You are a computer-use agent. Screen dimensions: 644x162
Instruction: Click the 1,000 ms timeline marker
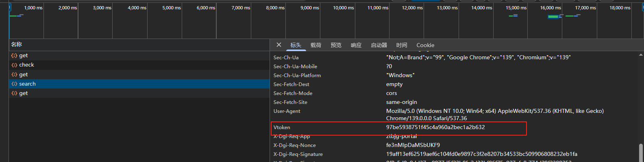pos(33,8)
